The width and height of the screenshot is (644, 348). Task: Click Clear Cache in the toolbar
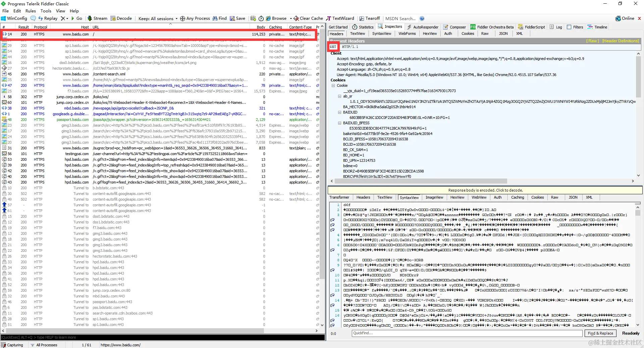pos(308,18)
